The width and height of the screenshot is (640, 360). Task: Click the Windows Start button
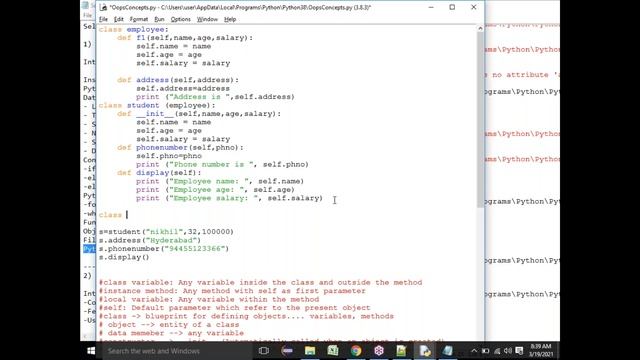tap(91, 351)
